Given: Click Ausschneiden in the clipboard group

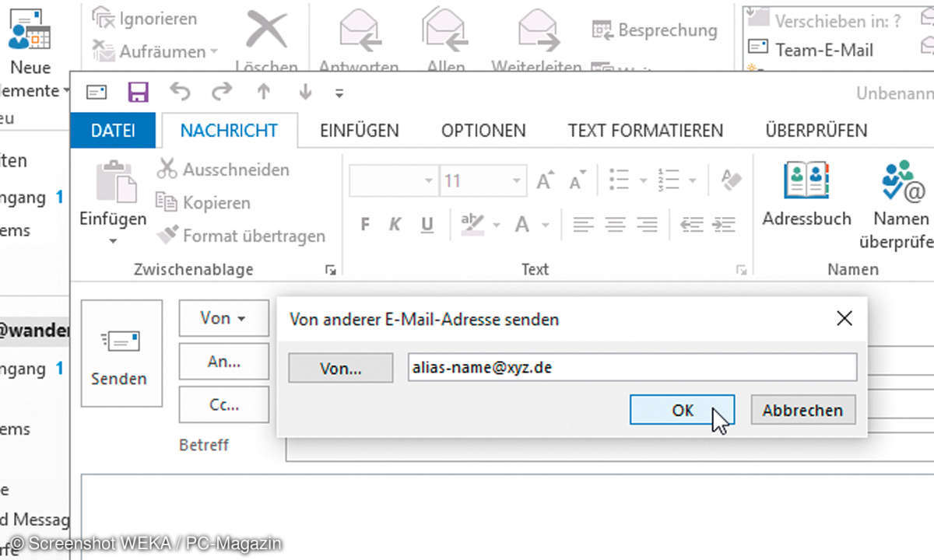Looking at the screenshot, I should [224, 169].
